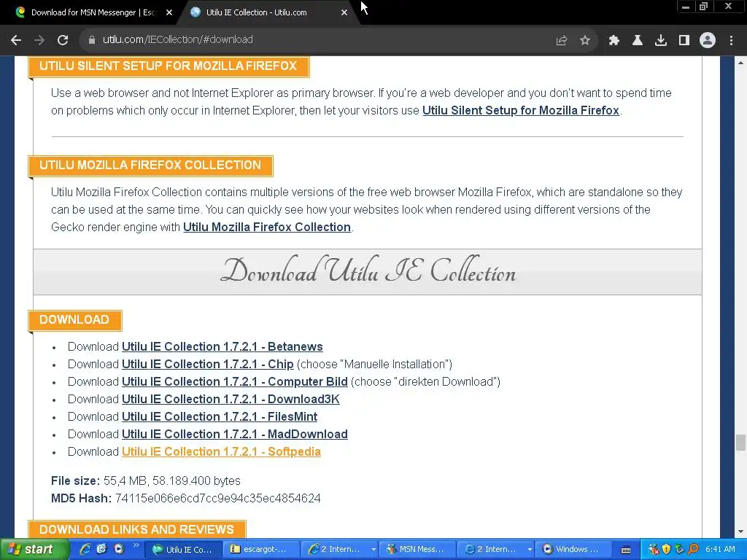Download from the Chip mirror

click(207, 365)
